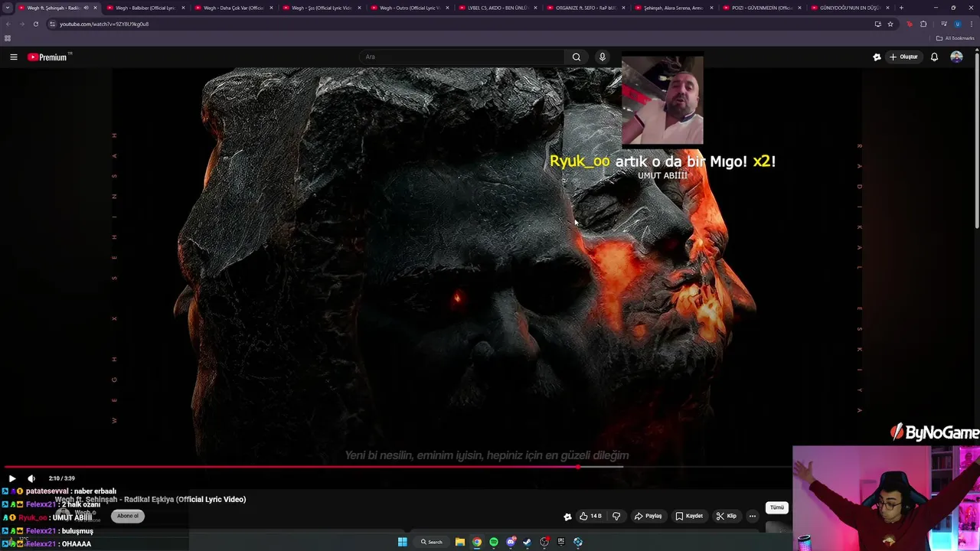Open the tab search dropdown arrow
This screenshot has width=980, height=551.
(x=7, y=8)
